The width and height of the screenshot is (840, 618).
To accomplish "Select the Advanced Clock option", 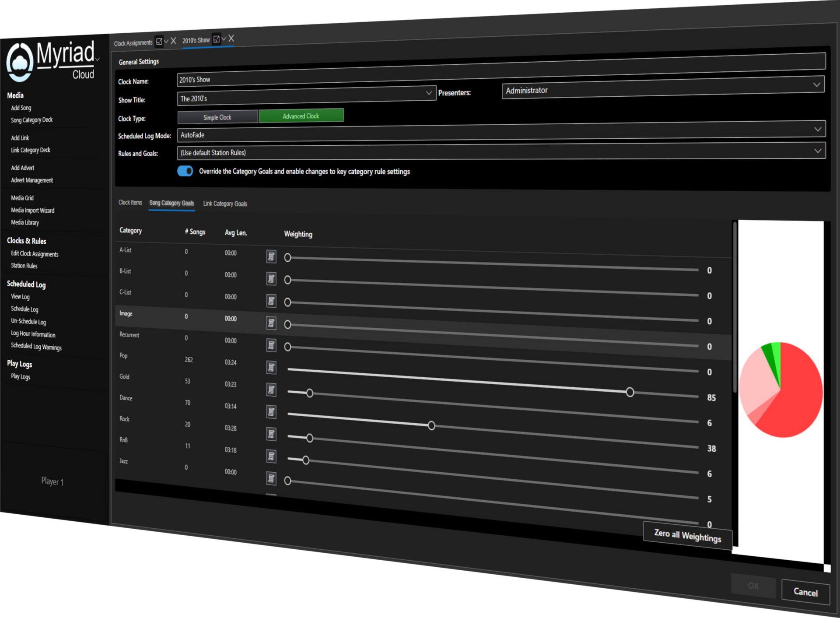I will pyautogui.click(x=301, y=116).
